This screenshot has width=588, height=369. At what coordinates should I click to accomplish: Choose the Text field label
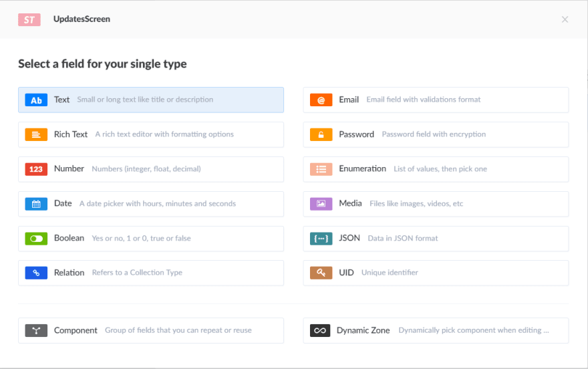pyautogui.click(x=62, y=100)
